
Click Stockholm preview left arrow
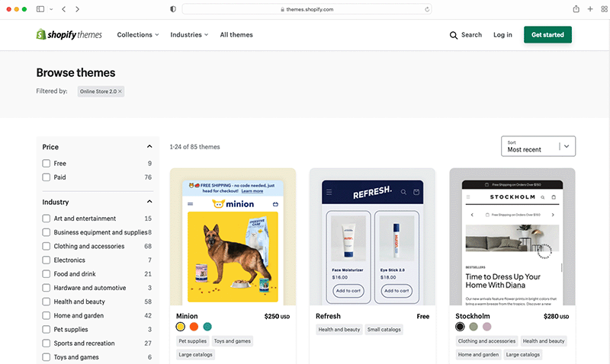(x=472, y=215)
